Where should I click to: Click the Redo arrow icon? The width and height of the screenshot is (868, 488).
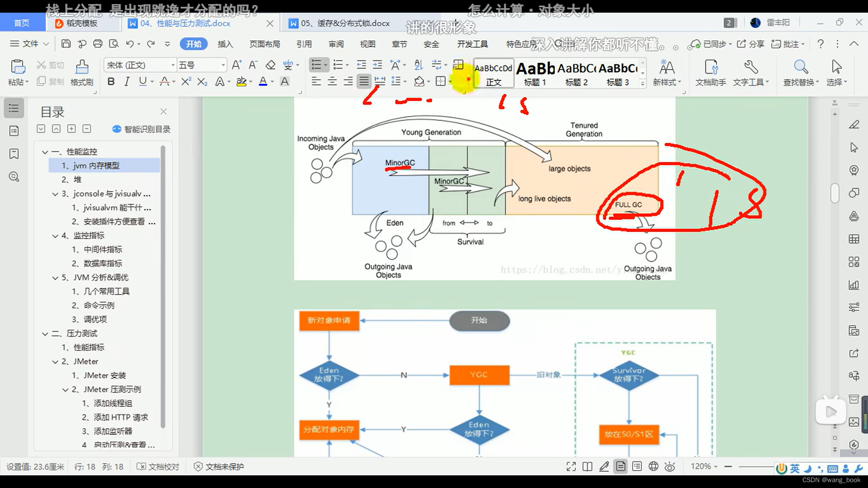151,44
